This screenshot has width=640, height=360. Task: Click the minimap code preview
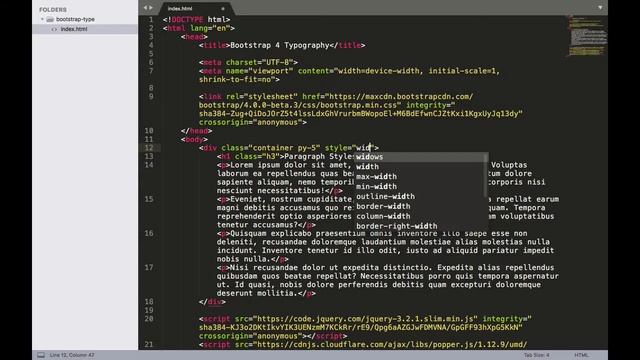587,36
